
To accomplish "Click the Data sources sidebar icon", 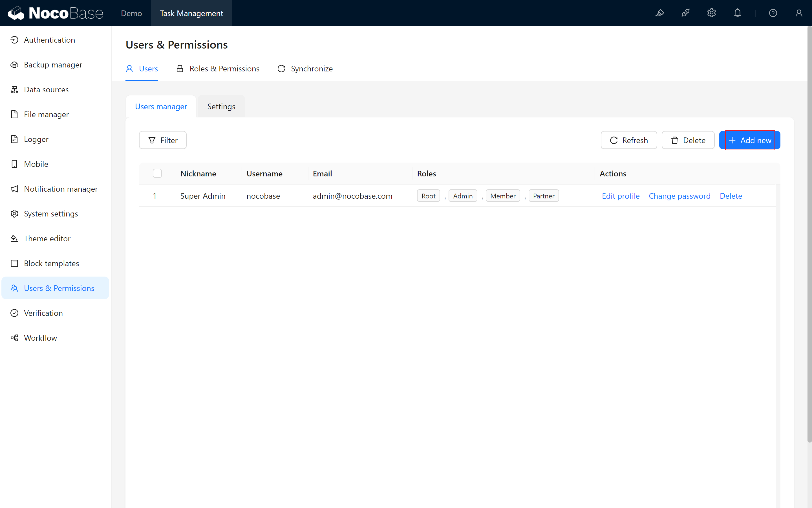I will click(14, 90).
